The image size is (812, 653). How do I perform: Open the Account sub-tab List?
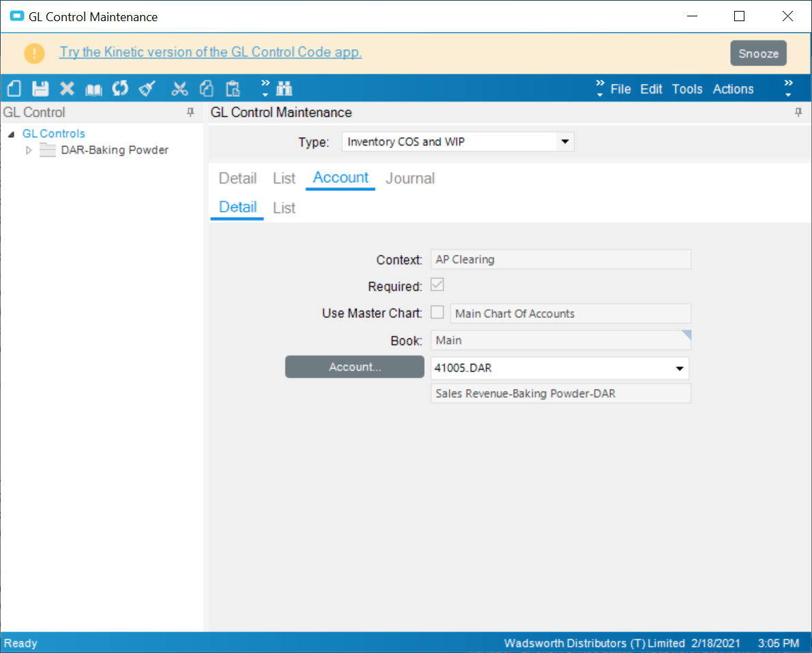284,207
